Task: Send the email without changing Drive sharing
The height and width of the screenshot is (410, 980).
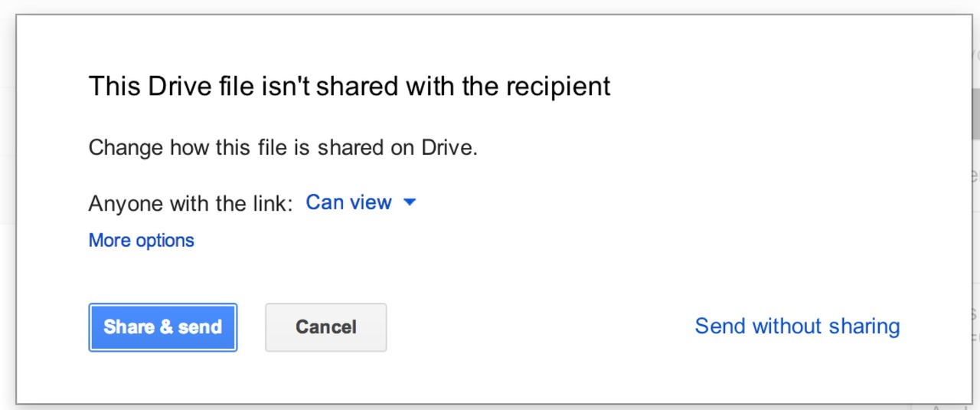Action: [797, 326]
